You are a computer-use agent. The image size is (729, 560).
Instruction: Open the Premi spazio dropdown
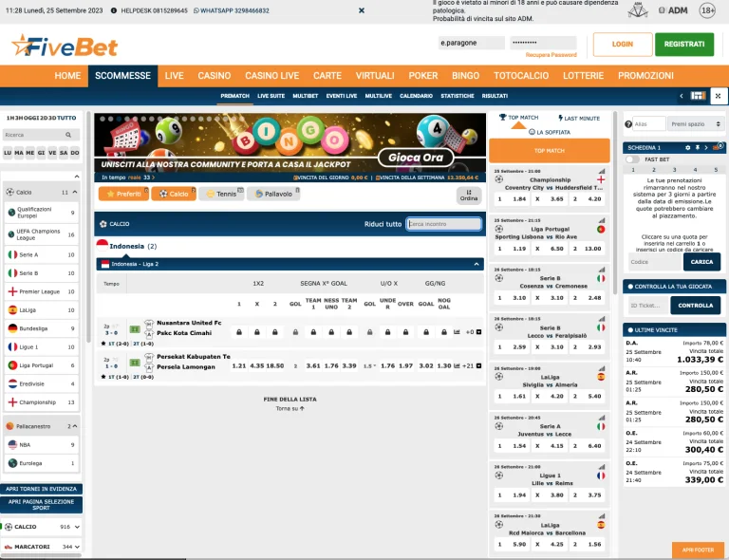[696, 124]
